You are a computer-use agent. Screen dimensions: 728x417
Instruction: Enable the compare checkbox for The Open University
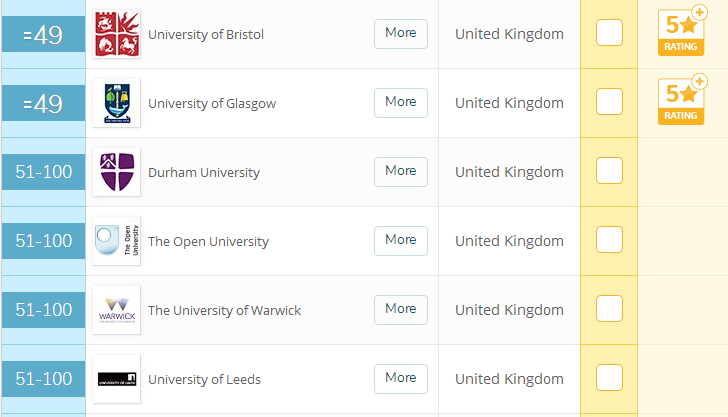pyautogui.click(x=609, y=240)
